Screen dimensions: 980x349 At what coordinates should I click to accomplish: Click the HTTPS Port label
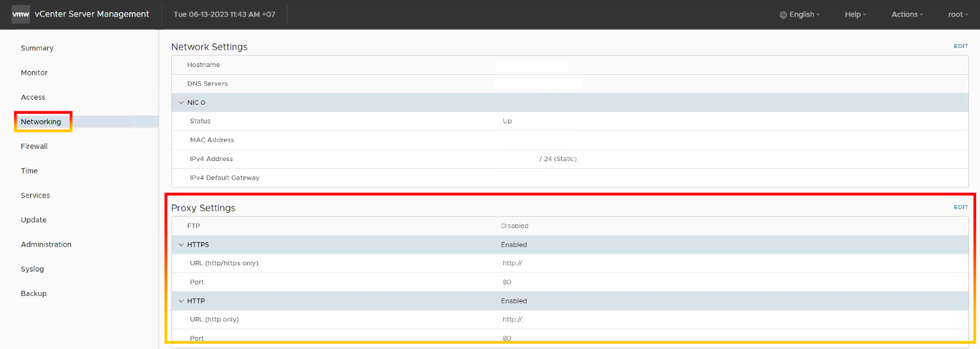[197, 283]
